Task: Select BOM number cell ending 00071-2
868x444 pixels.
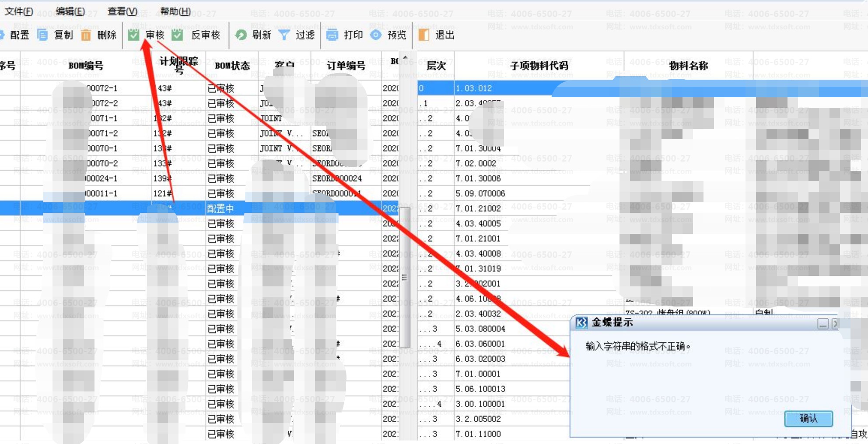Action: coord(86,133)
